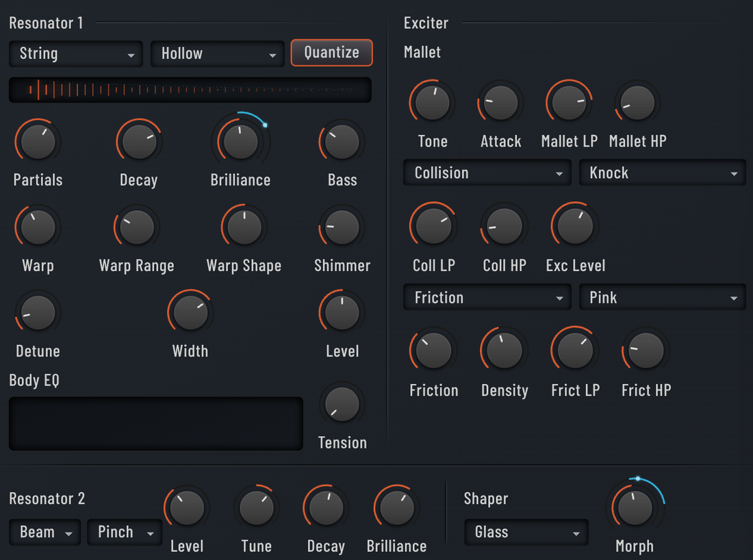753x560 pixels.
Task: Toggle the Quantize button
Action: [x=331, y=52]
